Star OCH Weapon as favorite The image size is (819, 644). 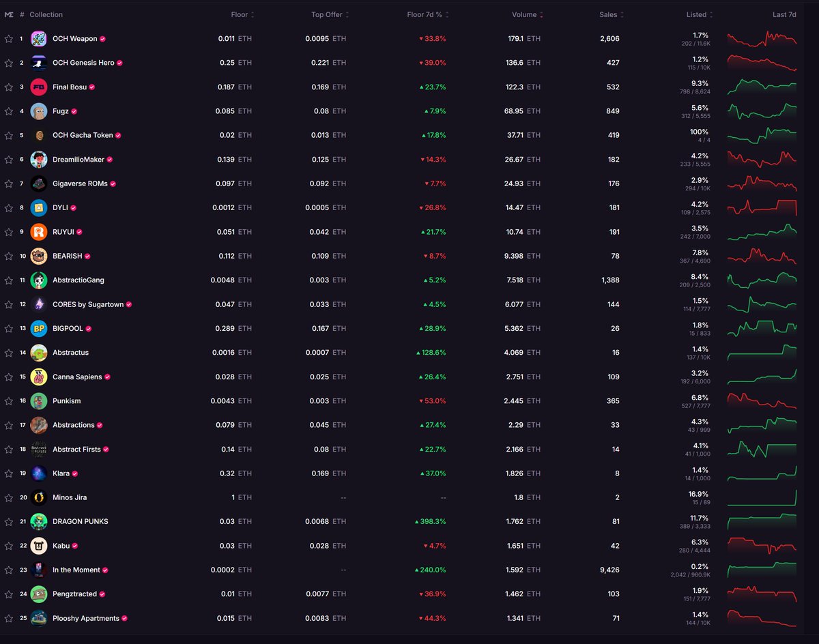click(x=9, y=39)
